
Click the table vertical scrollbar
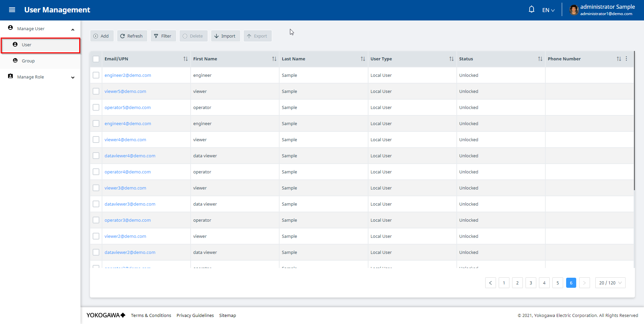click(634, 121)
